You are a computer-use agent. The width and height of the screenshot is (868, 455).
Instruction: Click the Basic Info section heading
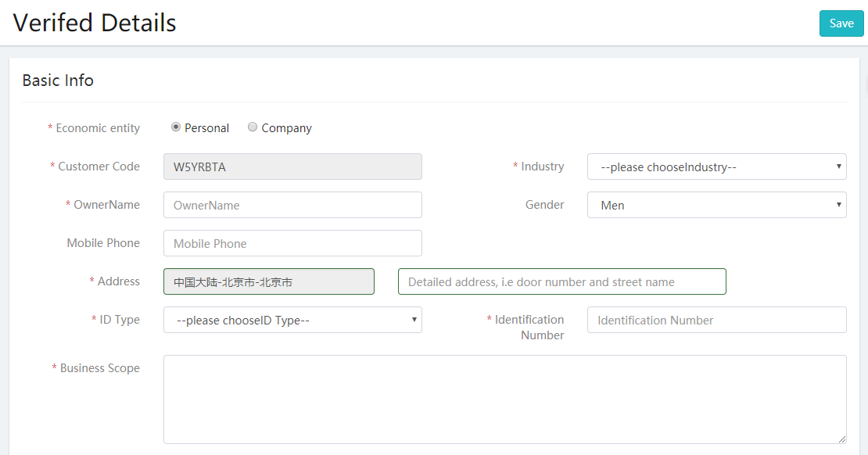coord(58,81)
